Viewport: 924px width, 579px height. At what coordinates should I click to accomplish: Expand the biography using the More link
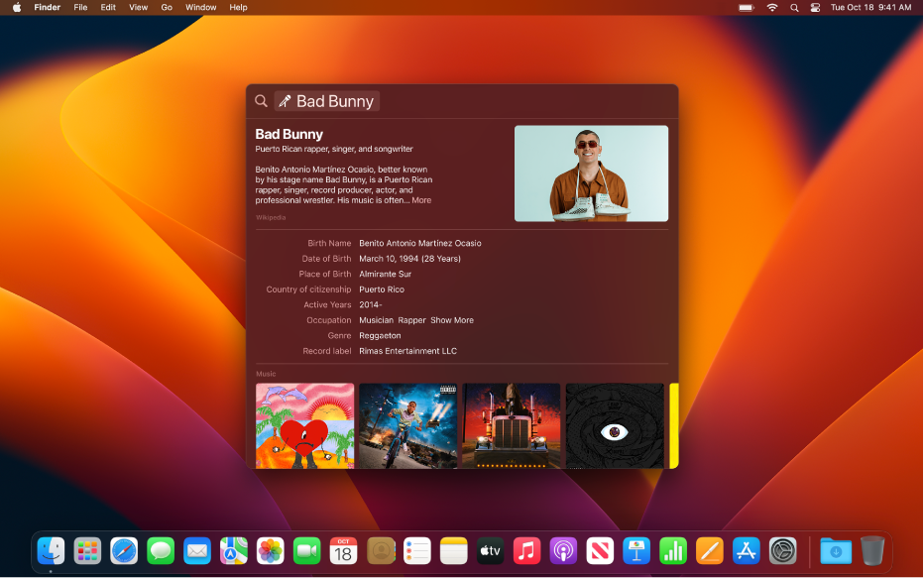[420, 199]
